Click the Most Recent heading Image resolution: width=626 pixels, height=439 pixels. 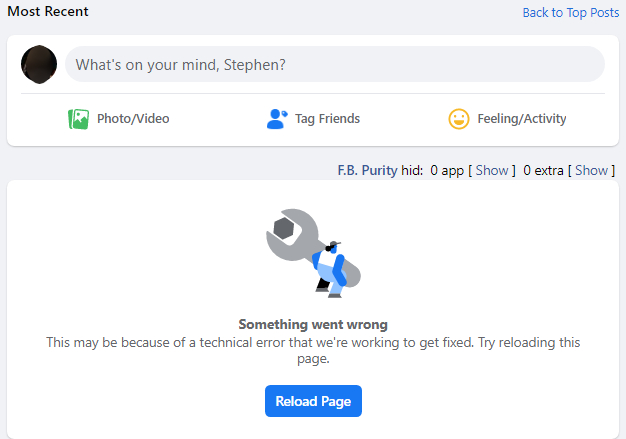[48, 11]
